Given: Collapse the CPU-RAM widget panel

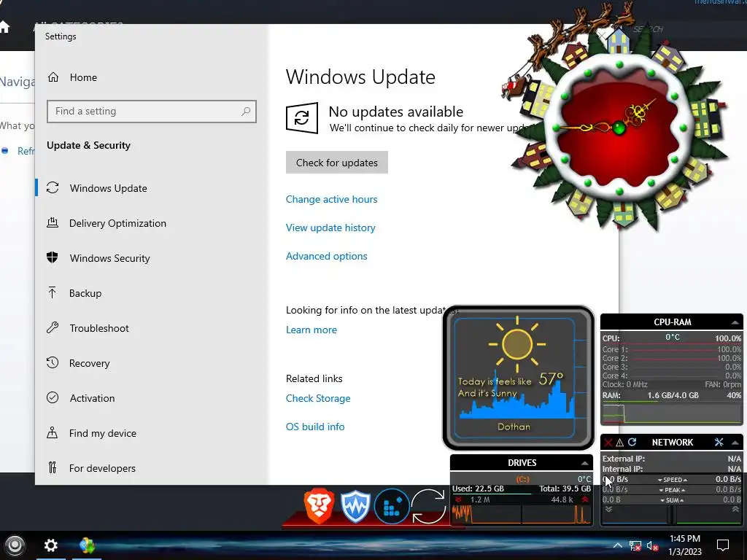Looking at the screenshot, I should [735, 322].
